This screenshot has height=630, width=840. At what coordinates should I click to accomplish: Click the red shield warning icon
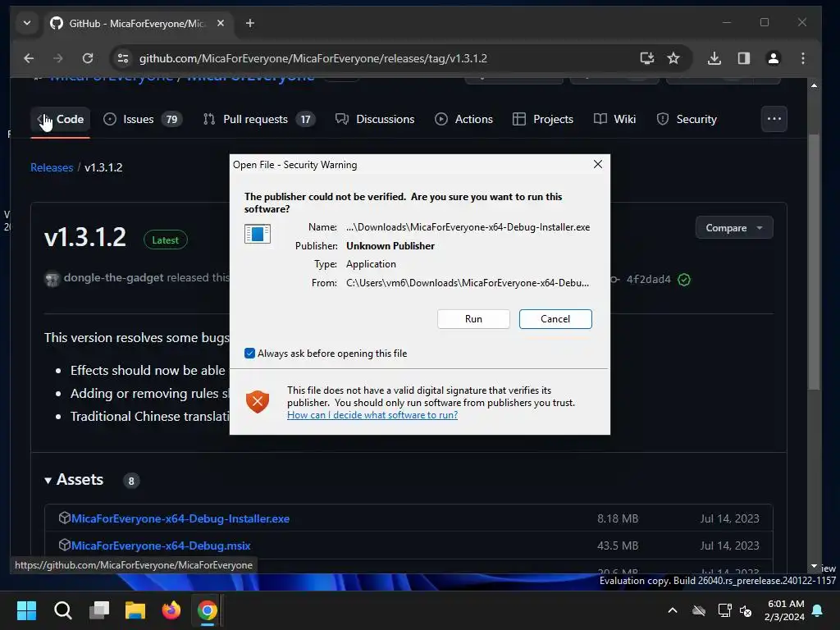[x=257, y=401]
